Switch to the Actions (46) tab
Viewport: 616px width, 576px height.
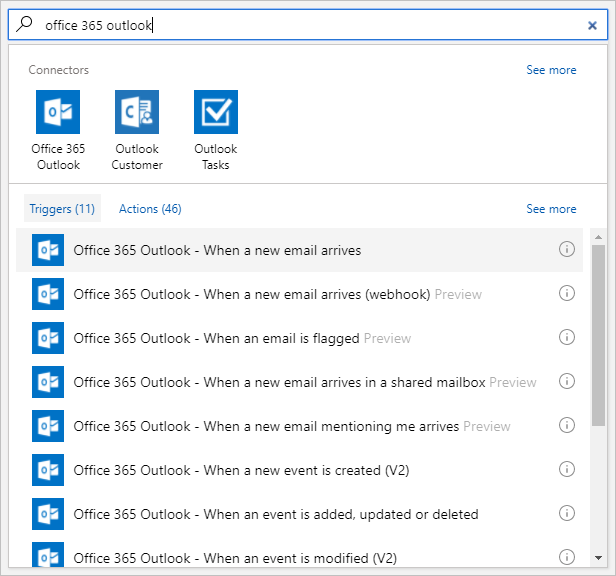click(150, 209)
